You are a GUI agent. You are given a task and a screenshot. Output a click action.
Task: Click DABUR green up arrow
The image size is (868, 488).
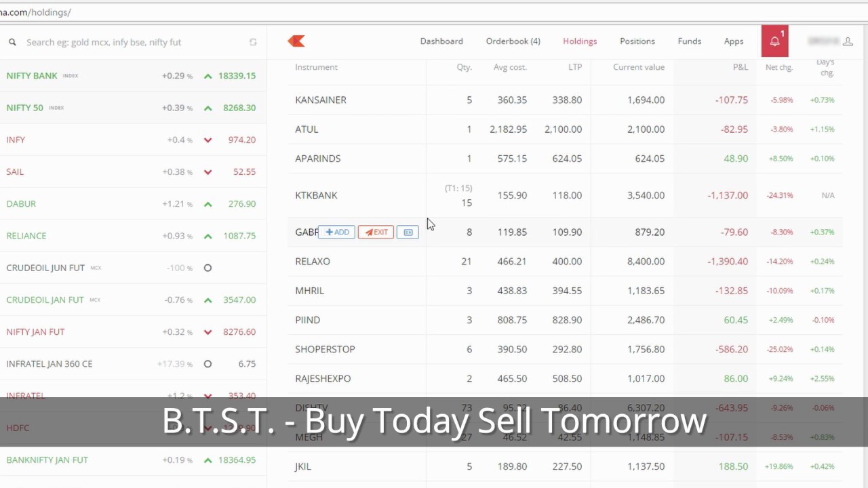point(208,204)
